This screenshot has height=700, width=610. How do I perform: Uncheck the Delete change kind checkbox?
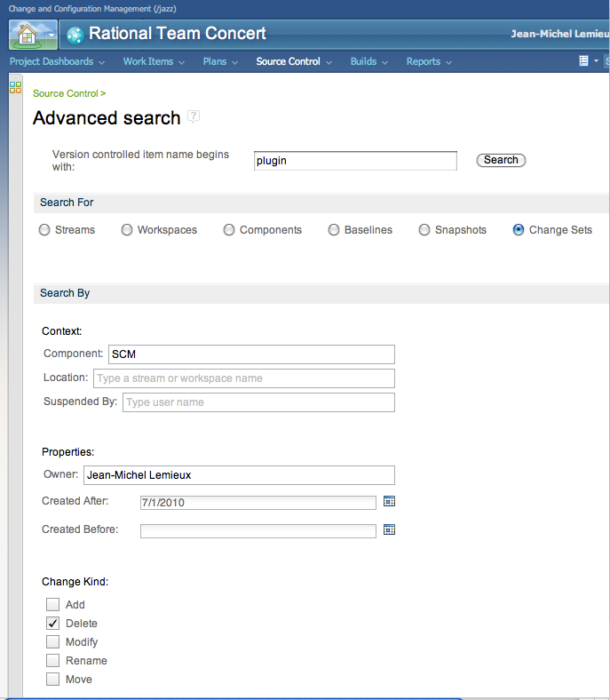[52, 624]
